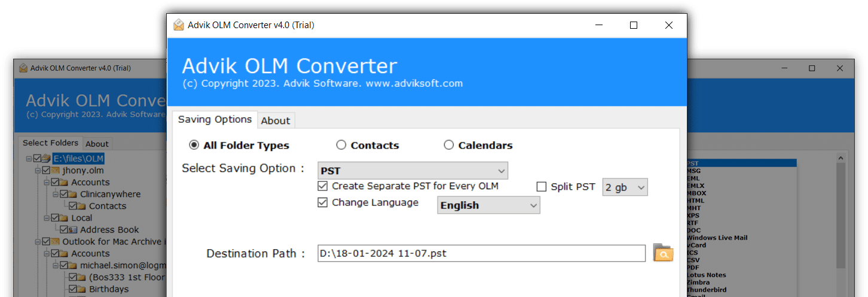Viewport: 868px width, 297px height.
Task: Uncheck the Address Book checkbox
Action: point(64,230)
